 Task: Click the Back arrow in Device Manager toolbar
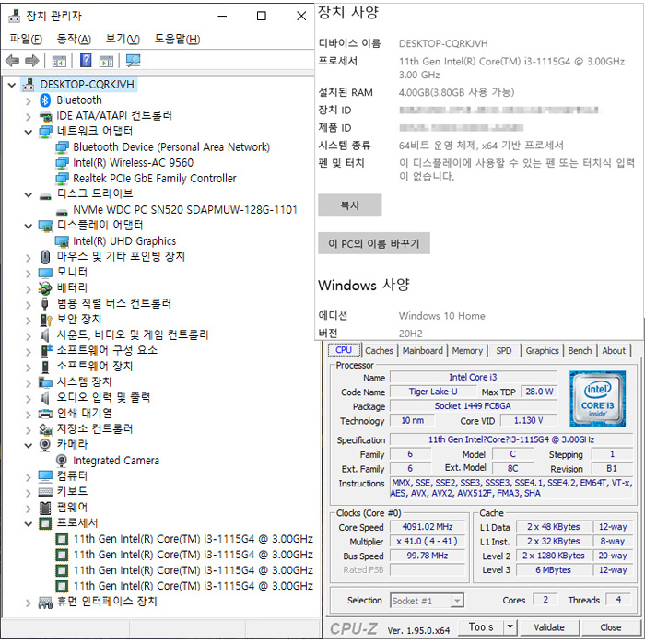(13, 61)
